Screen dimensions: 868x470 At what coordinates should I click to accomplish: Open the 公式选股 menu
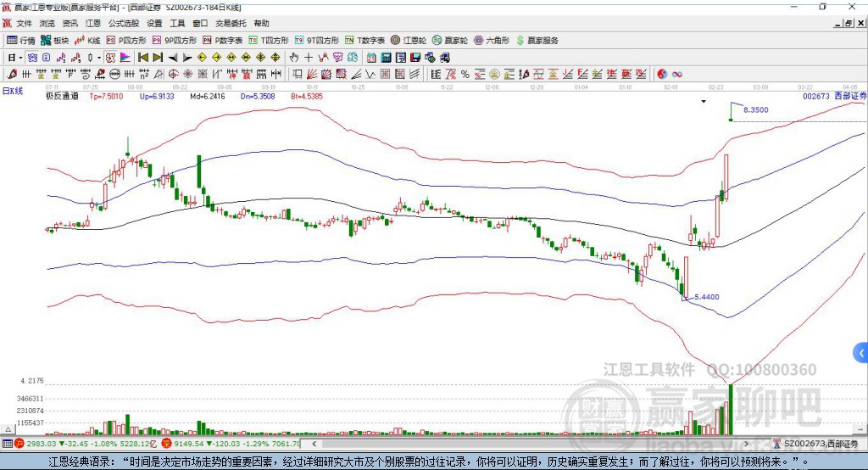[124, 23]
